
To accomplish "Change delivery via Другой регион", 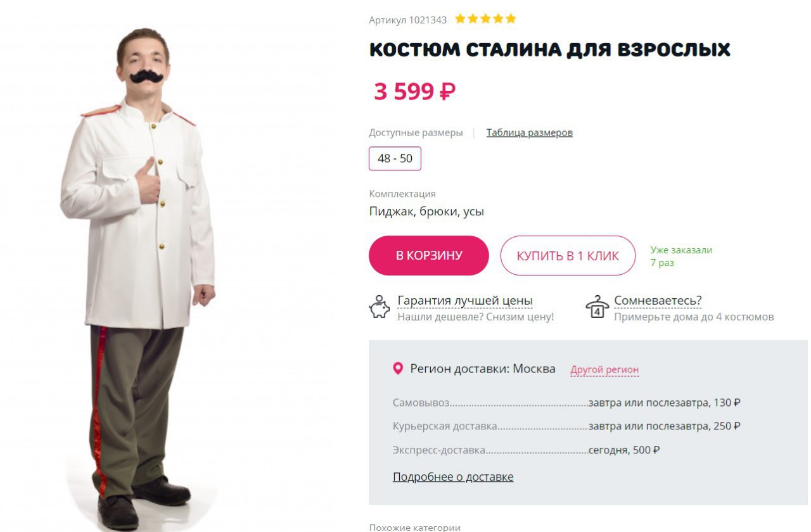I will [x=604, y=370].
